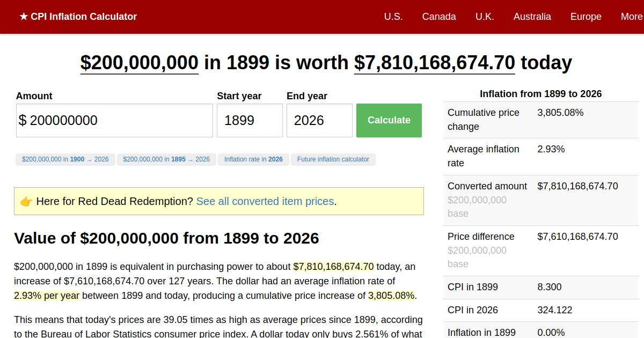Click the star logo in the header
This screenshot has height=338, width=644.
pyautogui.click(x=23, y=16)
